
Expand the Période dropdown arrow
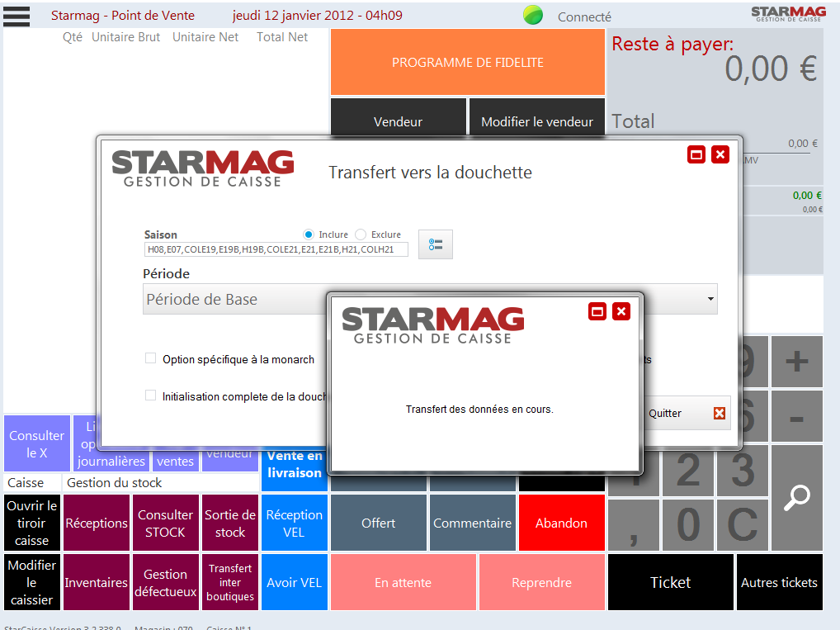(x=710, y=299)
